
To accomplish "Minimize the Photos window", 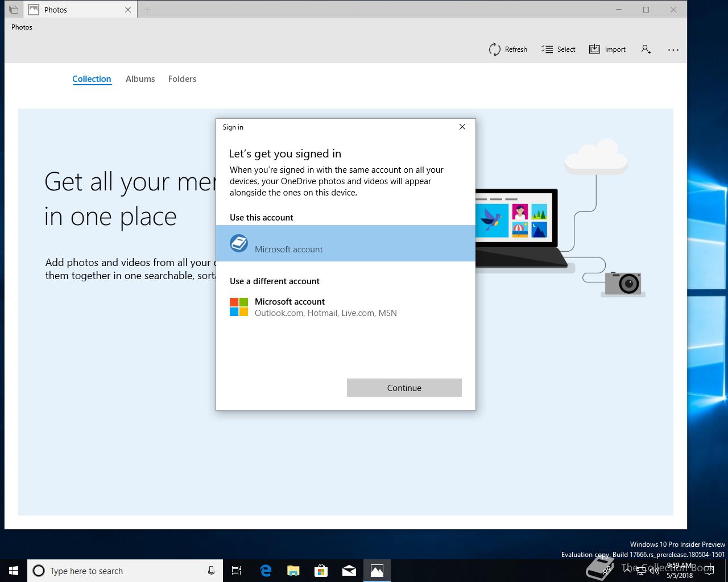I will point(619,10).
